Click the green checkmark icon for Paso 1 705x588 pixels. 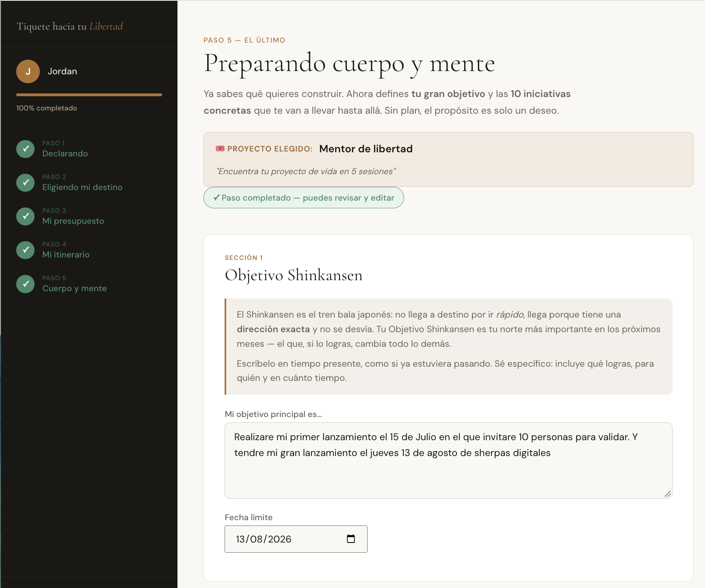pos(26,149)
